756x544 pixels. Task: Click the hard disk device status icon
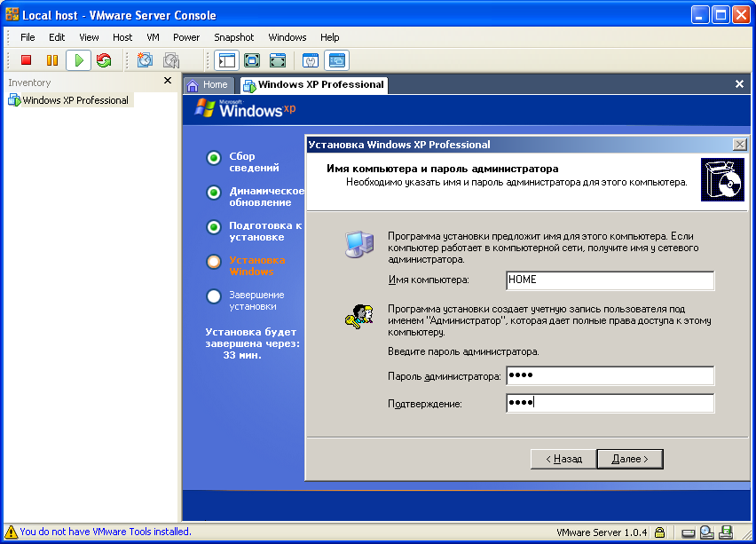[689, 533]
